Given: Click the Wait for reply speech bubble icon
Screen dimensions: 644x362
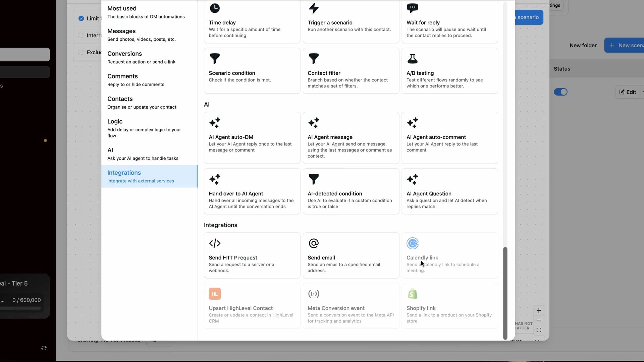Looking at the screenshot, I should coord(412,8).
